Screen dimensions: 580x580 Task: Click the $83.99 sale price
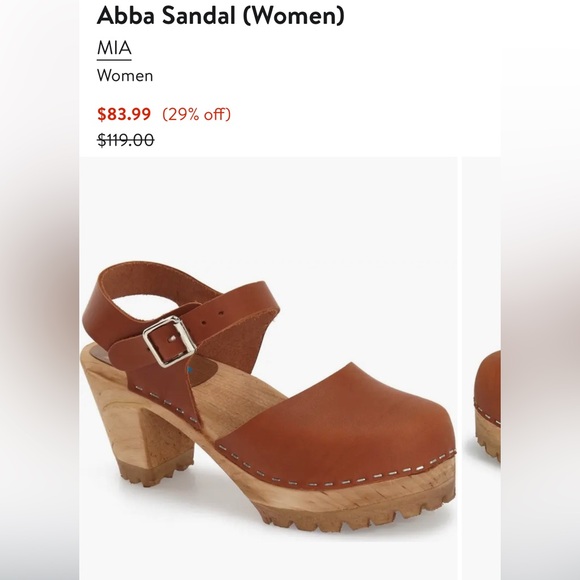point(124,114)
